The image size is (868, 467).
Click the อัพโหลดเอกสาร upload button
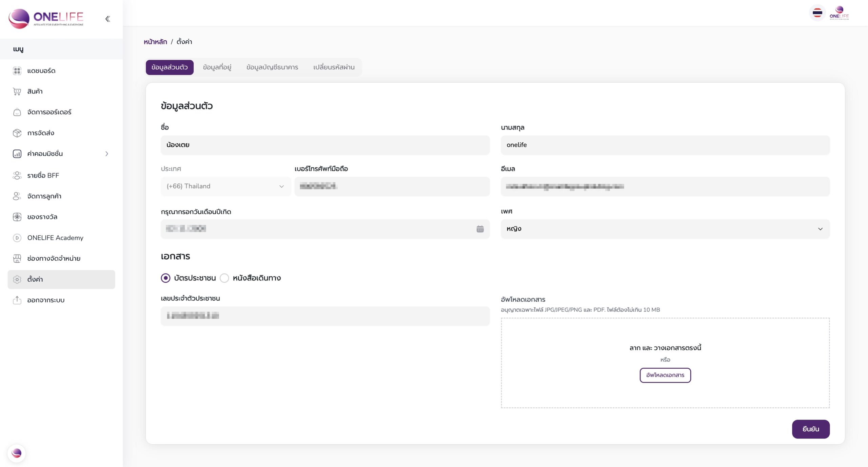coord(665,375)
